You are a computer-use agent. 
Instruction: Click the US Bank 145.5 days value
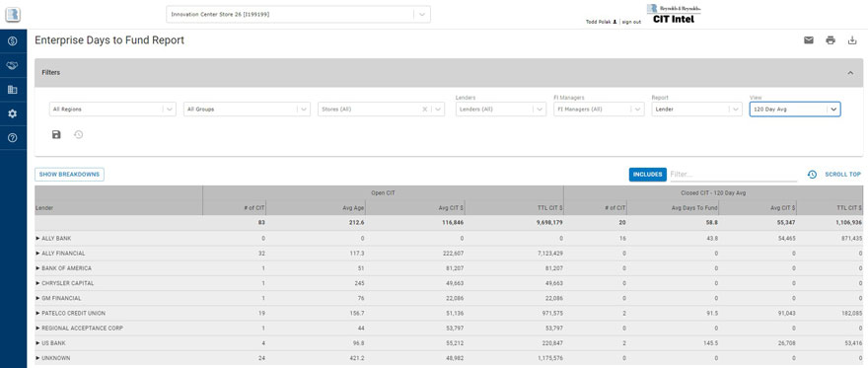point(712,343)
